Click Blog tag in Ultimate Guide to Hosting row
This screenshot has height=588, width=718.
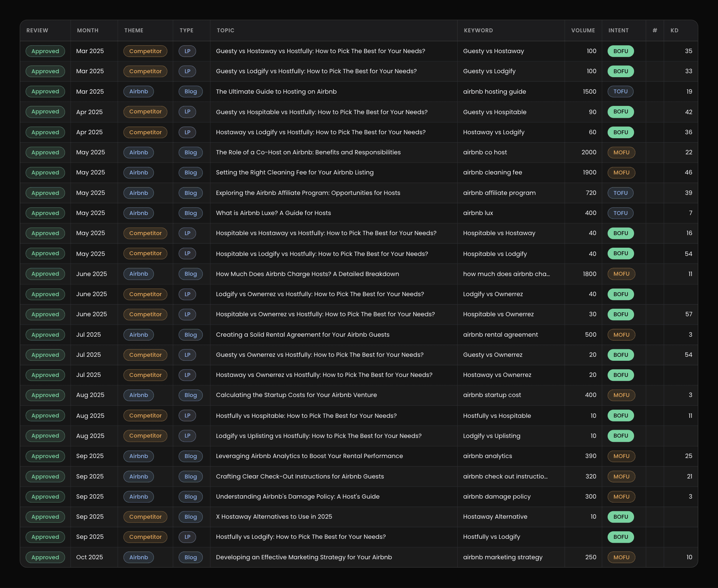pos(191,92)
